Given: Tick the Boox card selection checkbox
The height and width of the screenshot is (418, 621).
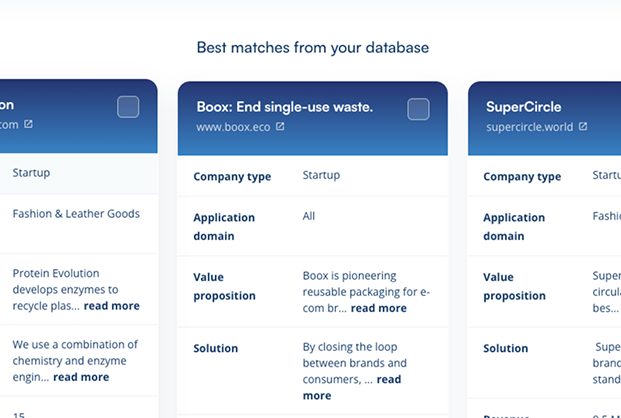Looking at the screenshot, I should [x=418, y=109].
